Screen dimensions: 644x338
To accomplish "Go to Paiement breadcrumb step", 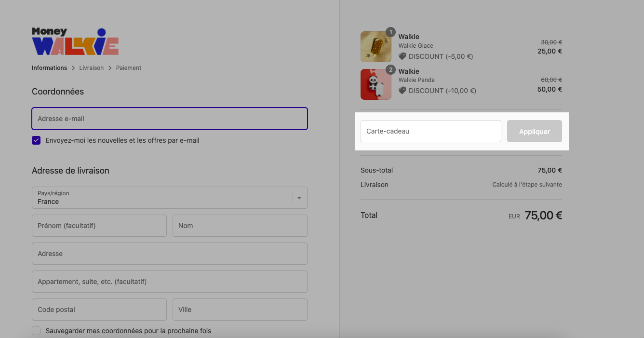I will pos(129,68).
